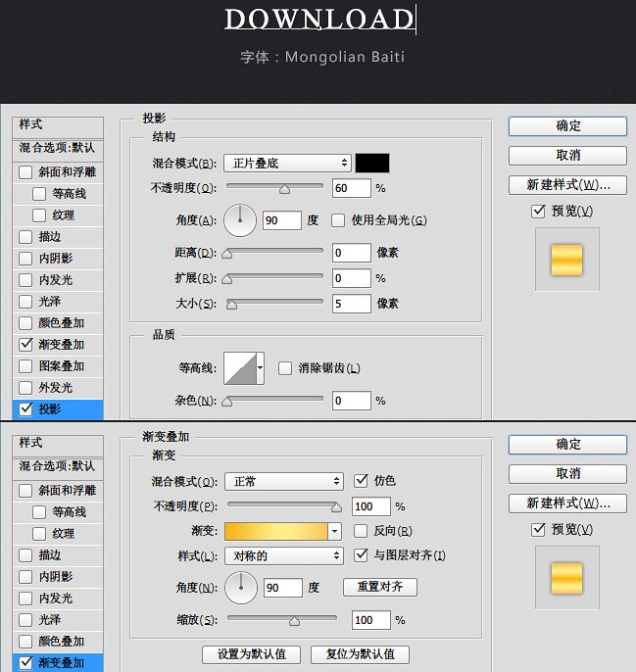
Task: Click the 距离 pixel value field
Action: pos(351,253)
